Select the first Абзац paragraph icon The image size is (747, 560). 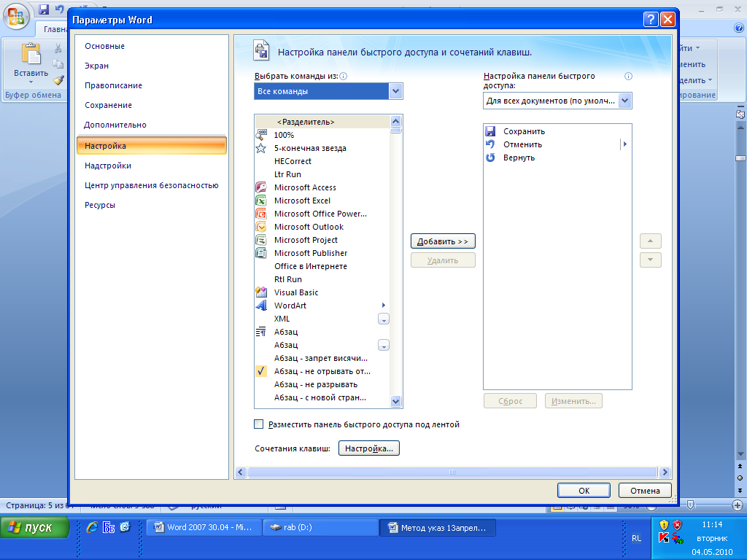(x=261, y=332)
